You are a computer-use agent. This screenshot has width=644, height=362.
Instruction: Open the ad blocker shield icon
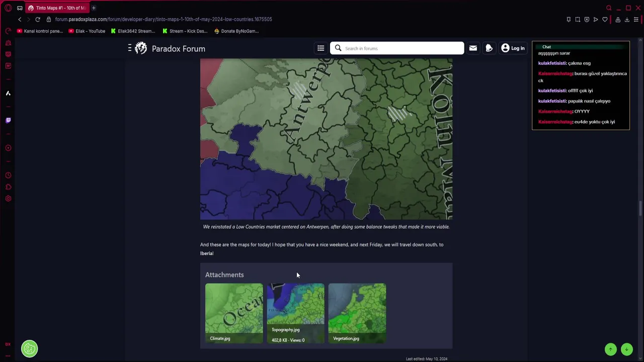[x=587, y=20]
